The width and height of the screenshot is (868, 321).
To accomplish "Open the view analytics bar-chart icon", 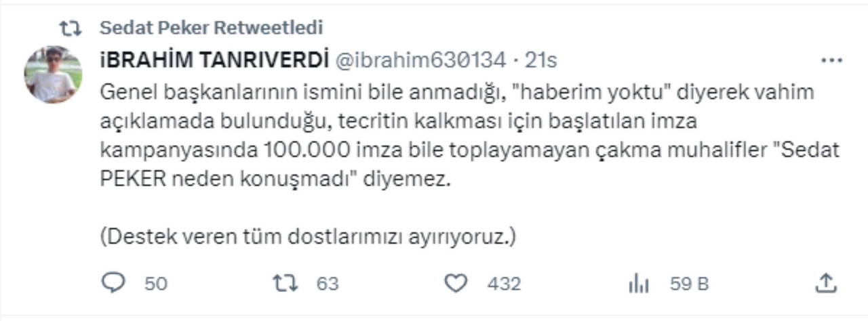I will 639,284.
